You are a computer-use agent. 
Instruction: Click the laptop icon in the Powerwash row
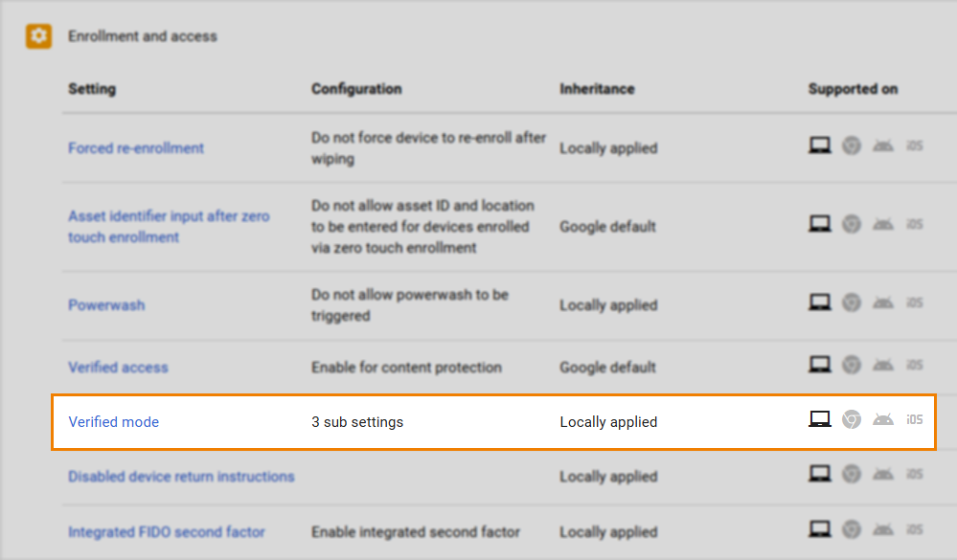pos(820,302)
